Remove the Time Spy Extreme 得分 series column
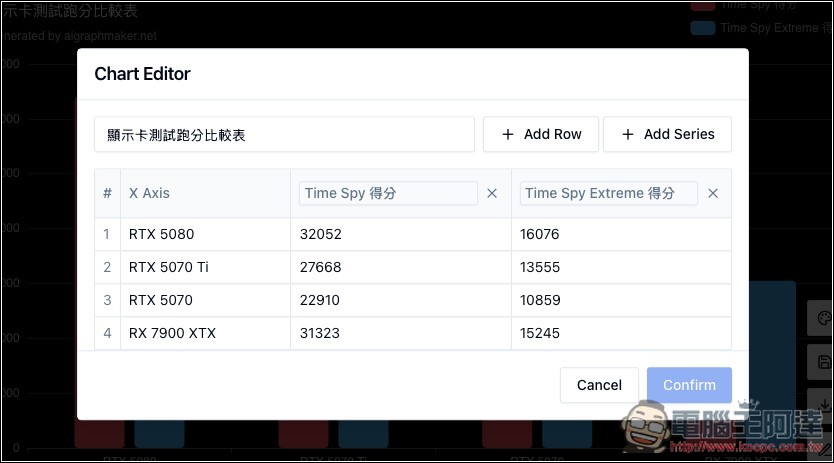The image size is (834, 463). (x=713, y=193)
